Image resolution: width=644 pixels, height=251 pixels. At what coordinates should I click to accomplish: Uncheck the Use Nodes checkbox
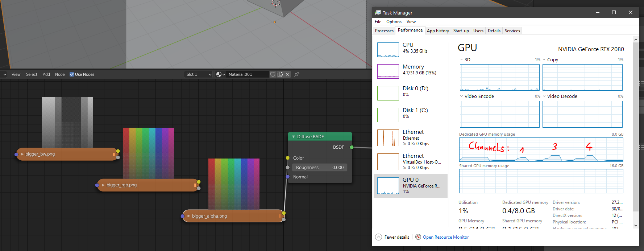pyautogui.click(x=72, y=74)
